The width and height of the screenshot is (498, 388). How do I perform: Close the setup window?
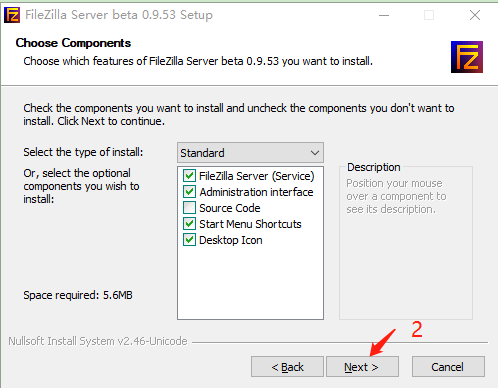tap(475, 15)
